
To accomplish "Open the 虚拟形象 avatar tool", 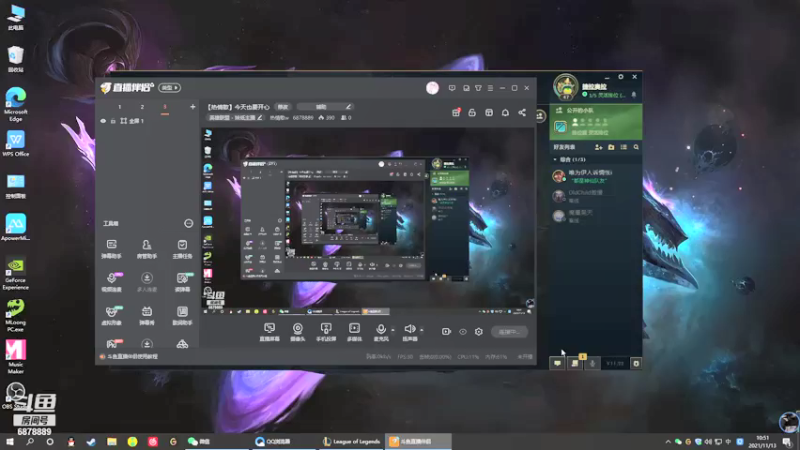I will 111,315.
